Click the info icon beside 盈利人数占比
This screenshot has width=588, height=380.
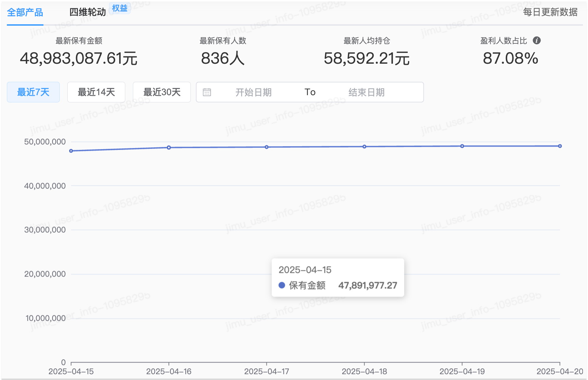click(537, 41)
